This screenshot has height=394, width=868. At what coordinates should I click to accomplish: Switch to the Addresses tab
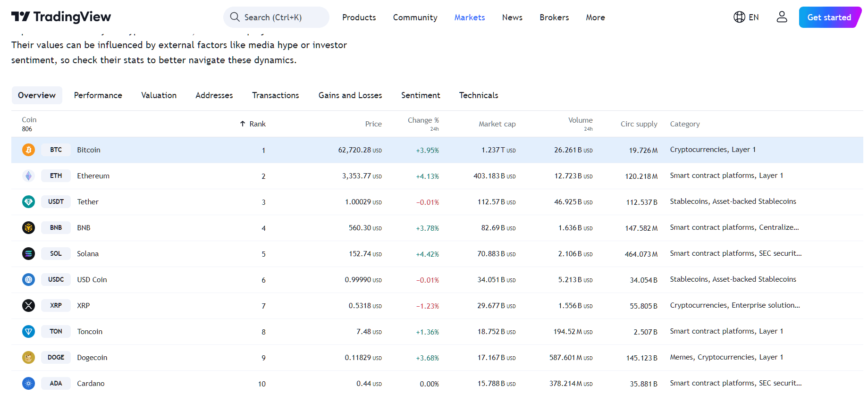coord(214,95)
